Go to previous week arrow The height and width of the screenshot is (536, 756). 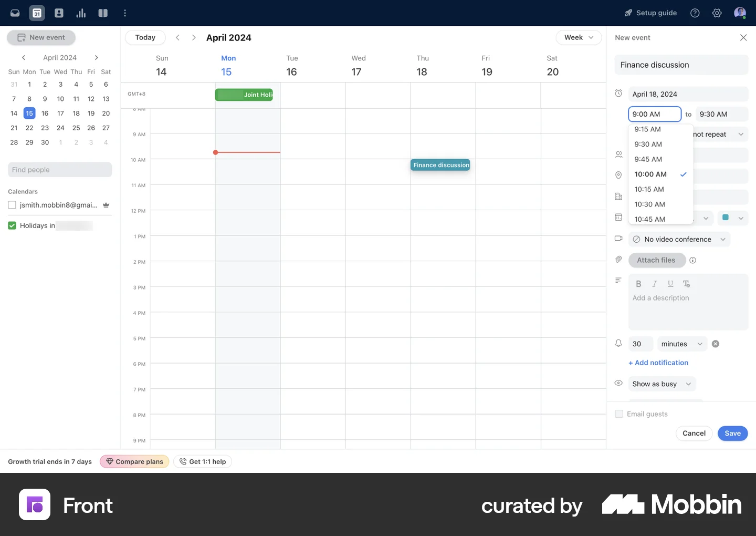click(x=177, y=37)
